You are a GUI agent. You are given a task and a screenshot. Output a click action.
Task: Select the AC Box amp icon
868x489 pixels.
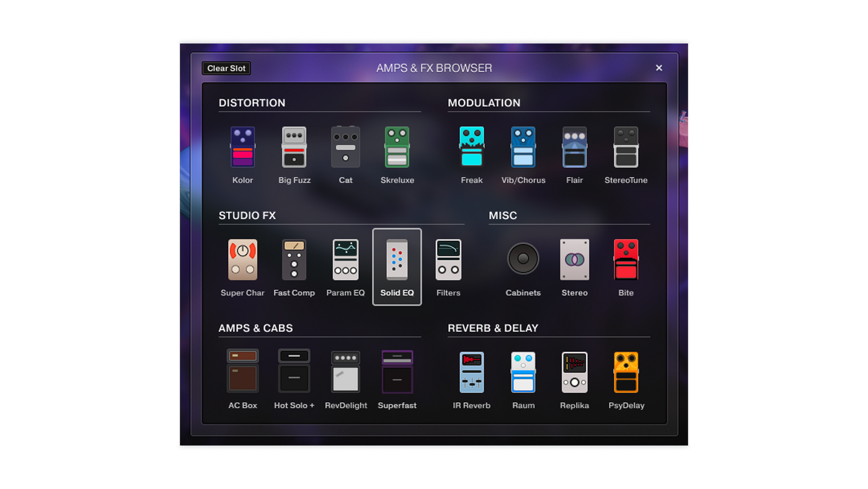click(x=242, y=371)
